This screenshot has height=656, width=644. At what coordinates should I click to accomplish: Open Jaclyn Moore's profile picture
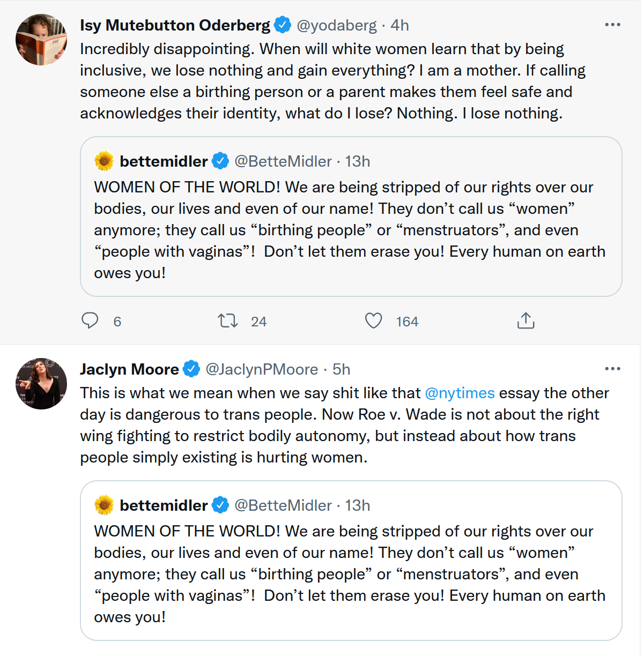[x=41, y=384]
